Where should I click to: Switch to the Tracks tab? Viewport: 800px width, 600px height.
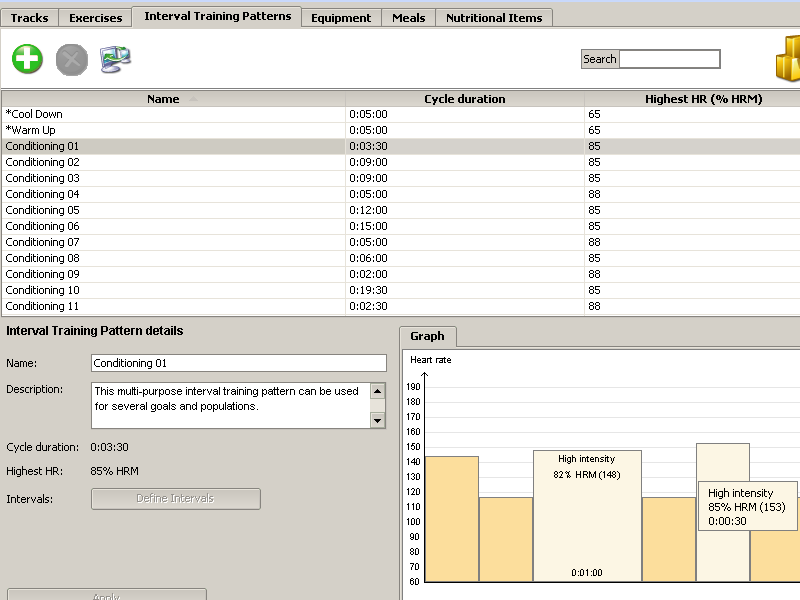(x=29, y=18)
